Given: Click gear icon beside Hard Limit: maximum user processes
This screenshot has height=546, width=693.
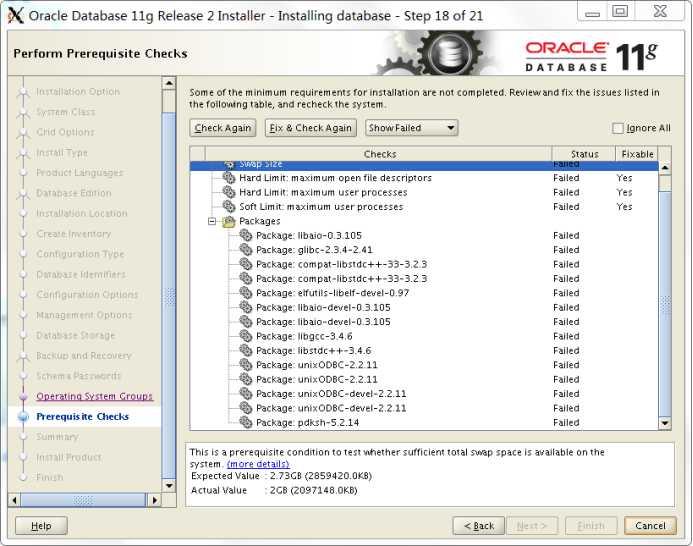Looking at the screenshot, I should [229, 192].
